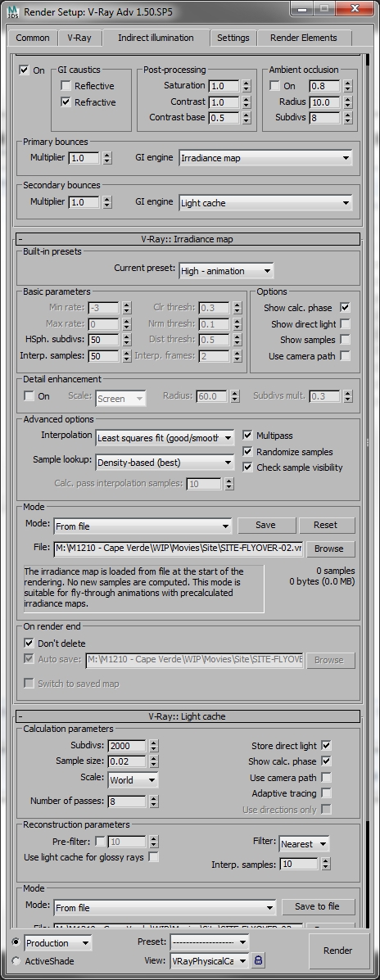Open the V-Ray tab
This screenshot has width=380, height=980.
click(x=79, y=38)
